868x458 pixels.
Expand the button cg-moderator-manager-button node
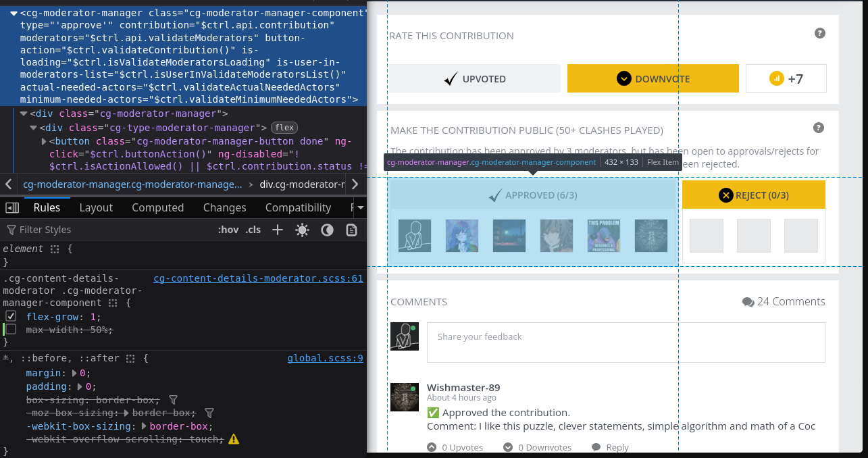tap(44, 141)
